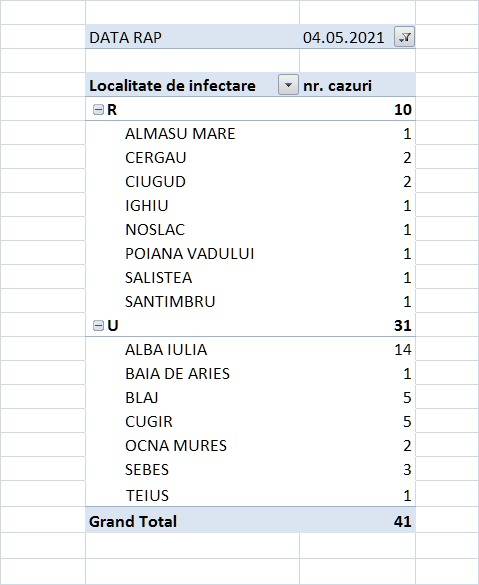Select the TEIUS cell
The image size is (479, 585).
coord(192,495)
